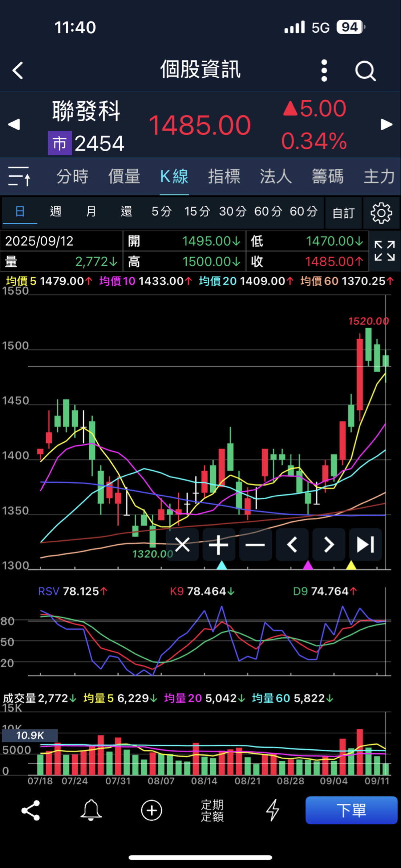Screen dimensions: 401x868
Task: Jump to latest candle on chart
Action: coord(365,545)
